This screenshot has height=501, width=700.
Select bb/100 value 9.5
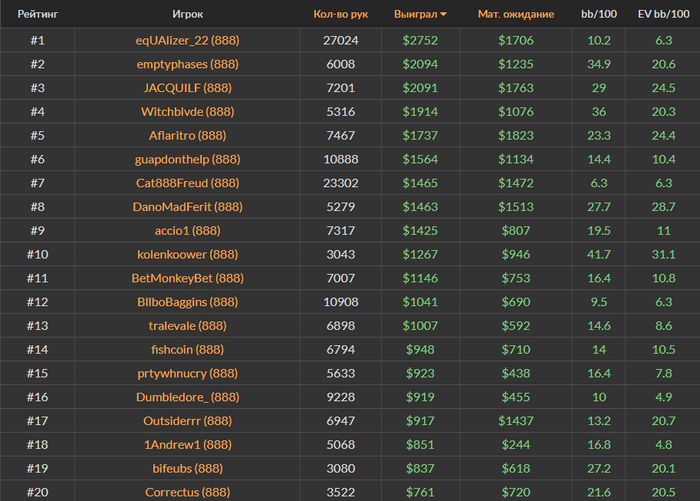point(599,302)
